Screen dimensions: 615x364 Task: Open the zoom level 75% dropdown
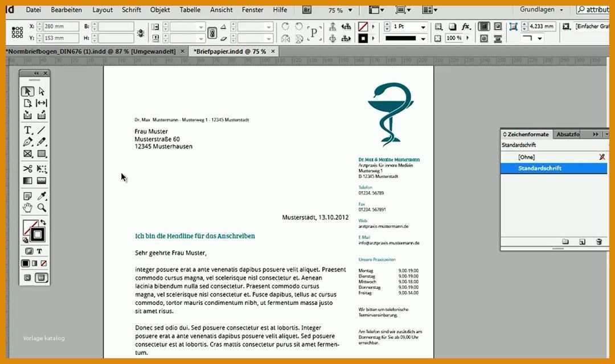(x=350, y=10)
